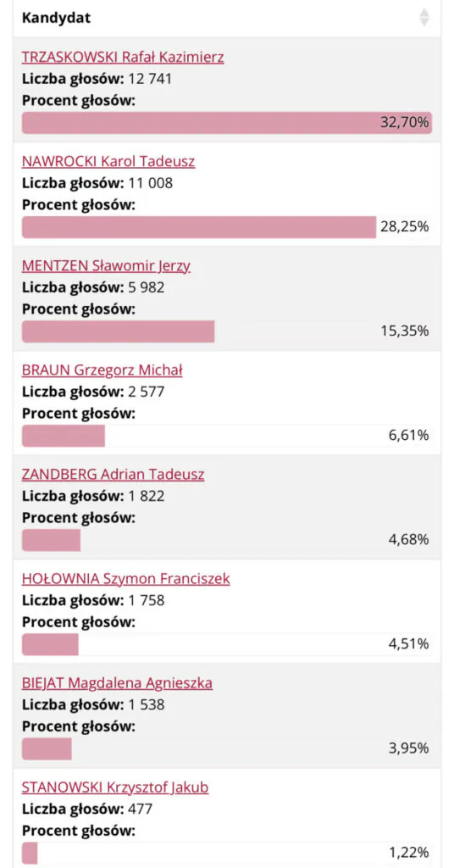Screen dimensions: 454x868
Task: Open HOŁOWNIA Szymon Franciszek link
Action: pyautogui.click(x=126, y=578)
